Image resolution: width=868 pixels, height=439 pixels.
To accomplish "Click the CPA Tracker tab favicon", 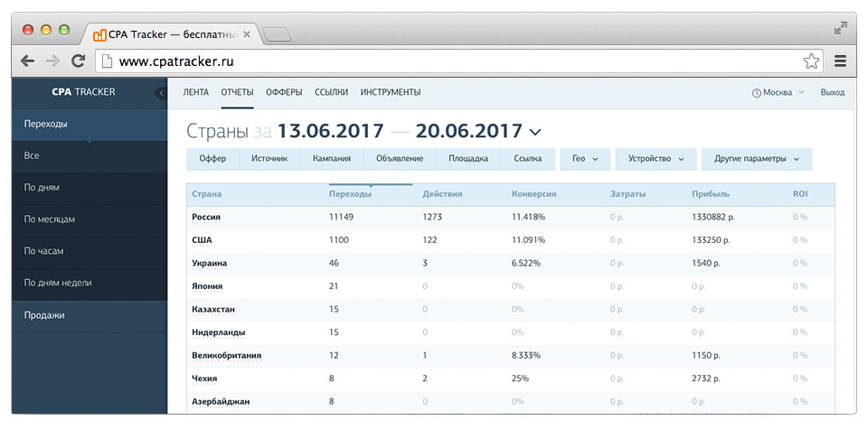I will click(x=99, y=35).
